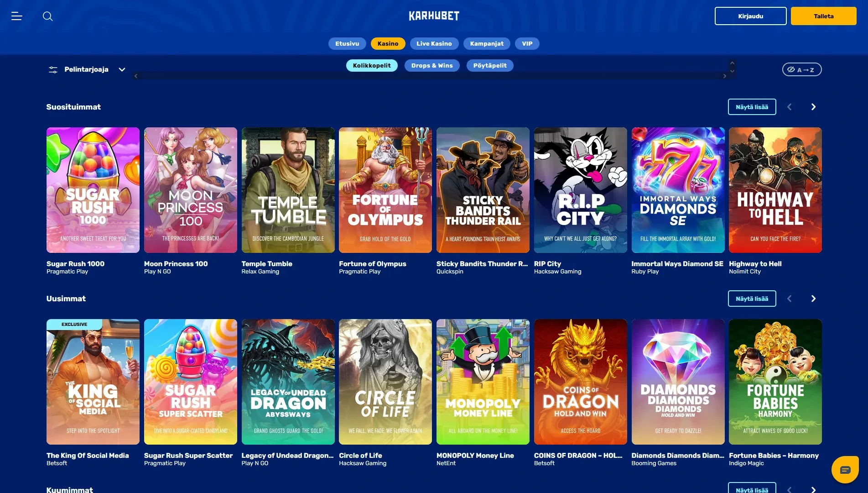Open the VIP tab
Viewport: 868px width, 493px height.
pyautogui.click(x=527, y=43)
